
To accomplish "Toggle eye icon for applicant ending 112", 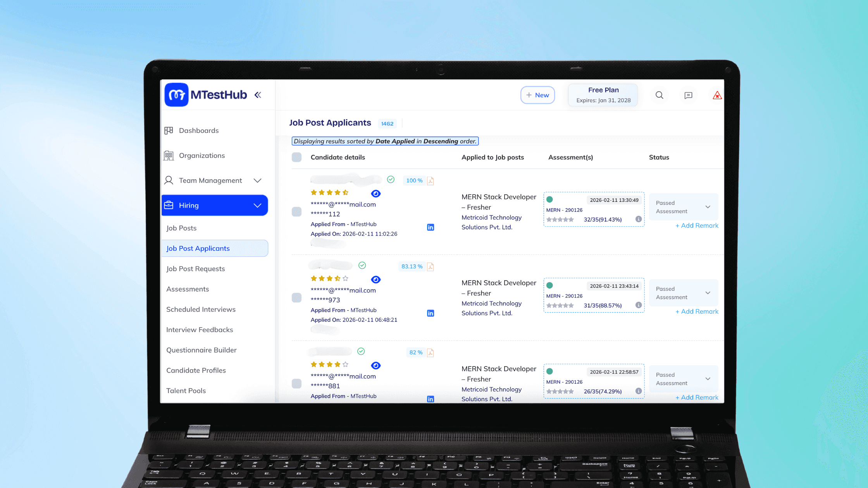I will (375, 194).
